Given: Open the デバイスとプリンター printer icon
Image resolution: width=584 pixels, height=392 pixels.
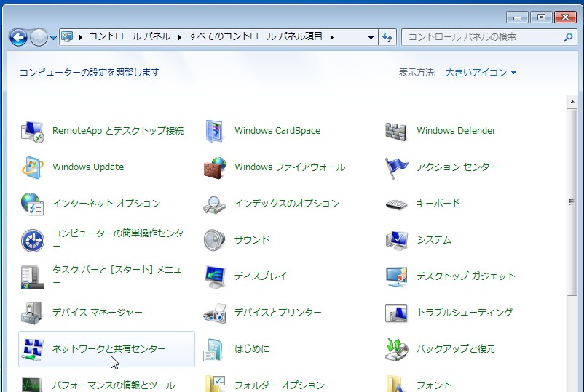Looking at the screenshot, I should [215, 313].
